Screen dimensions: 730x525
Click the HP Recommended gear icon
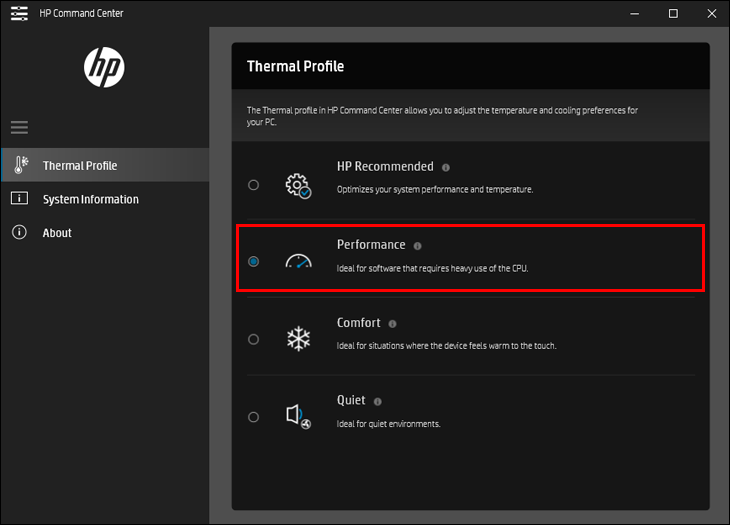click(298, 185)
